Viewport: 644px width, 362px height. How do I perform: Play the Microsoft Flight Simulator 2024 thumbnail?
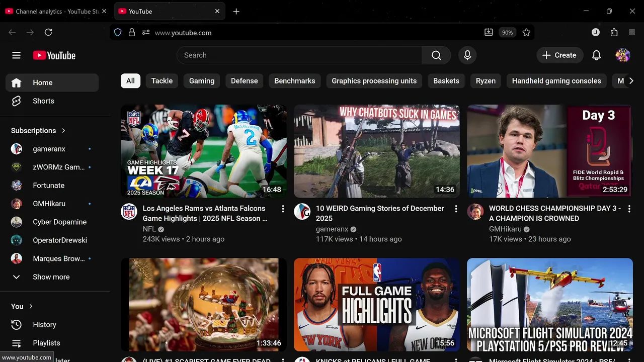[x=550, y=305]
